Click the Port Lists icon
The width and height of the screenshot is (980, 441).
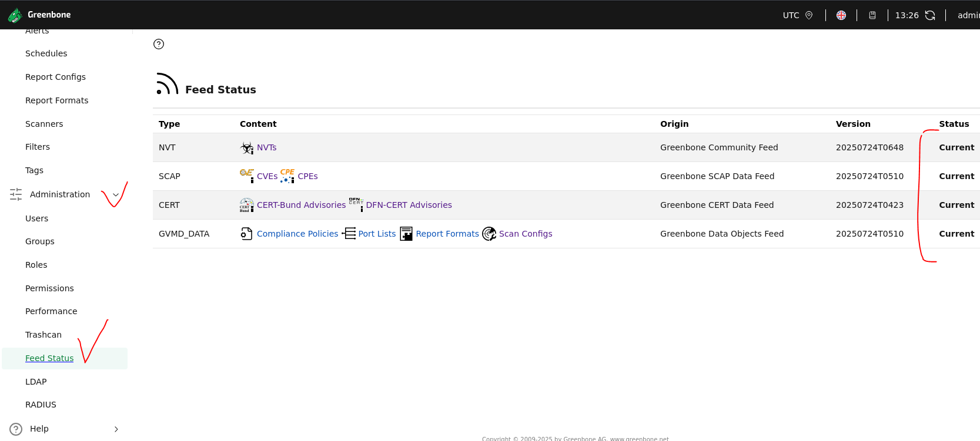(x=349, y=234)
